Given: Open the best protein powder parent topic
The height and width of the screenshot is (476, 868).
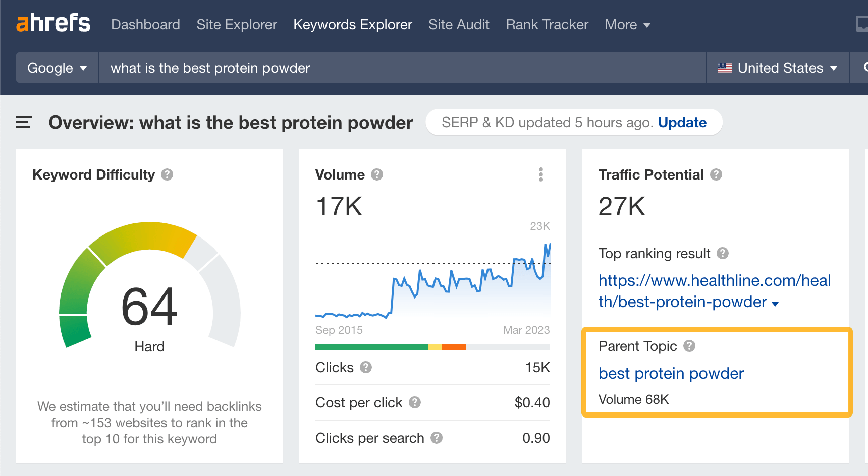Looking at the screenshot, I should point(671,373).
